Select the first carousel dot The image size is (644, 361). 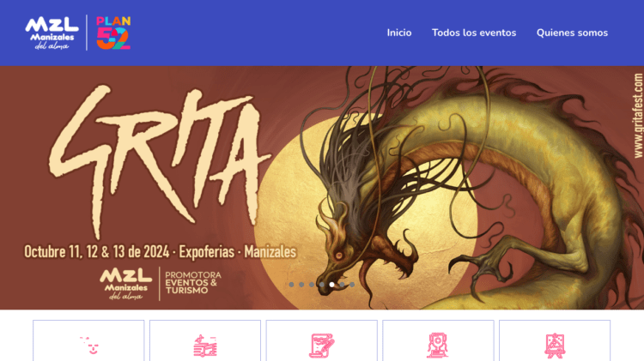pos(291,285)
